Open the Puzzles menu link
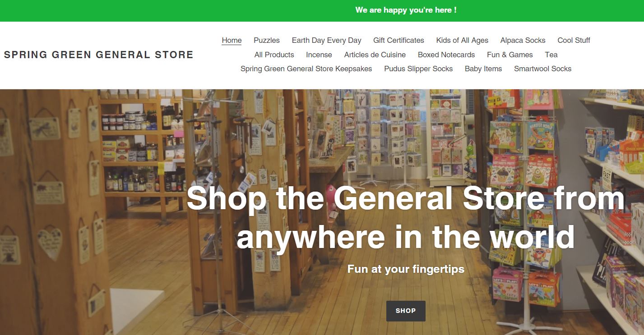 click(267, 40)
